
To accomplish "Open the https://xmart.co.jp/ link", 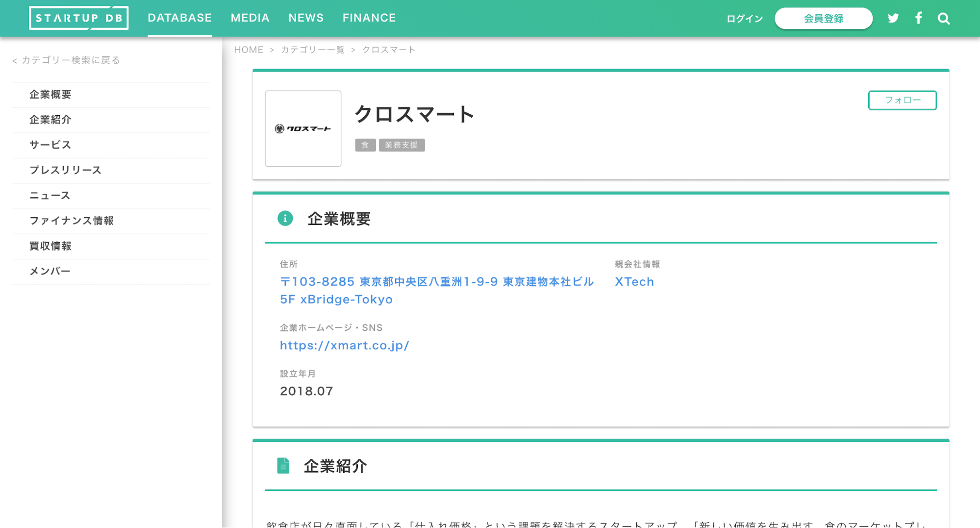I will 345,345.
